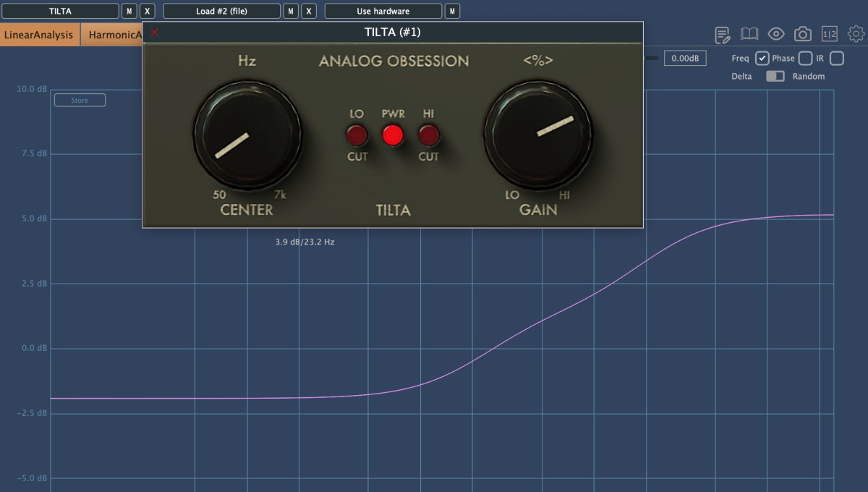This screenshot has width=868, height=492.
Task: Click the 2.5 dB axis label
Action: 35,284
